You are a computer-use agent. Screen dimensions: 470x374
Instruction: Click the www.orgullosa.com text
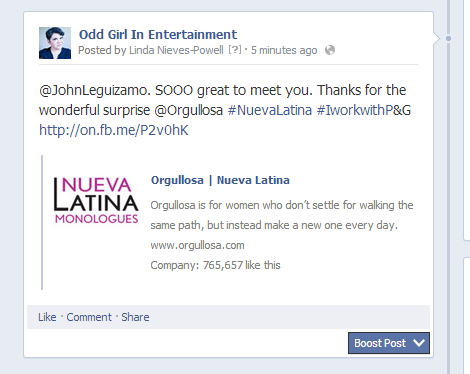pos(197,245)
